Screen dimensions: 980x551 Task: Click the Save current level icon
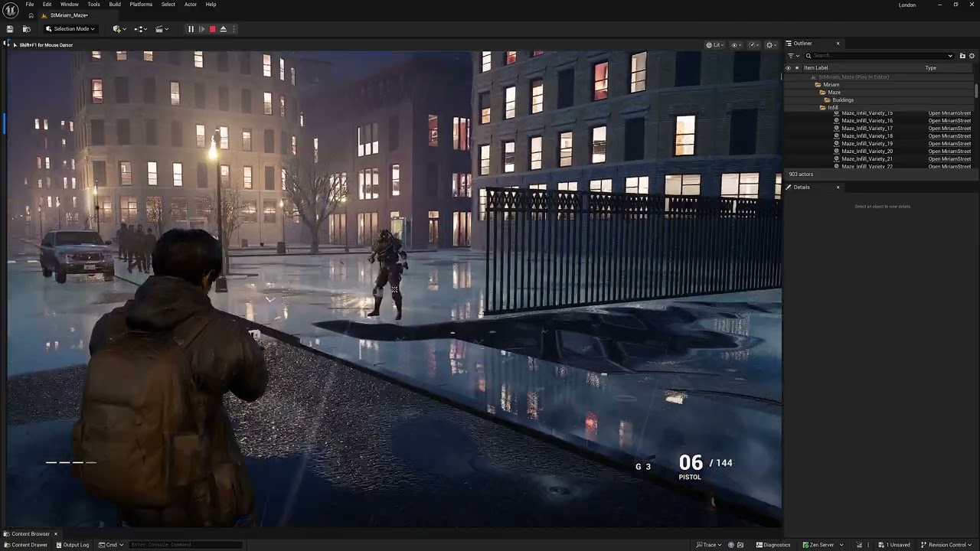click(10, 29)
